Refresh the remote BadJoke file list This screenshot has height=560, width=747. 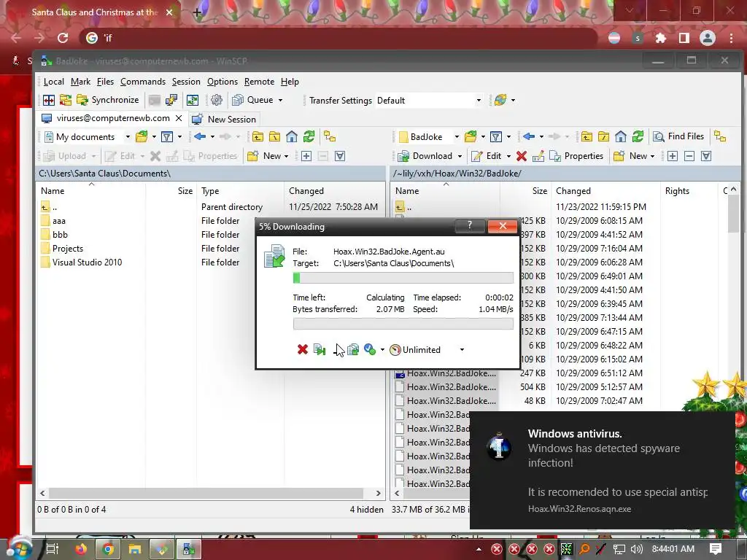pos(638,137)
